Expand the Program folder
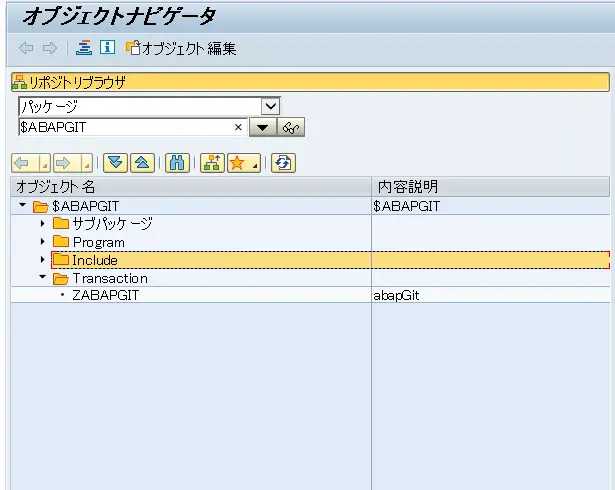 (43, 242)
